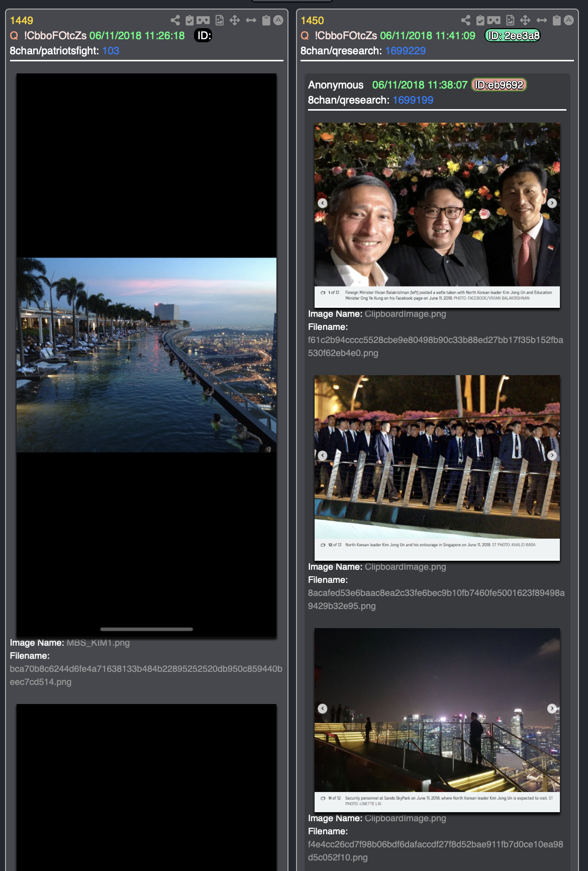Click the round A-shaped icon on post 1450
Image resolution: width=588 pixels, height=871 pixels.
click(x=568, y=20)
